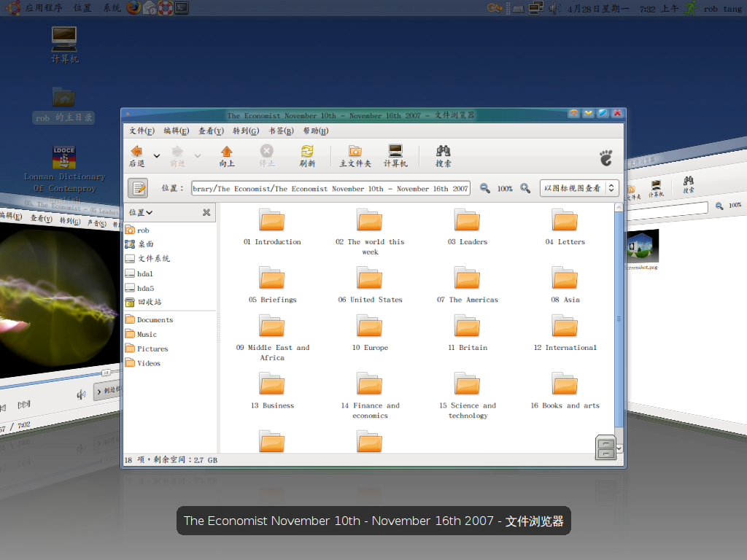Open Pictures bookmark in sidebar
This screenshot has height=560, width=747.
pos(146,349)
